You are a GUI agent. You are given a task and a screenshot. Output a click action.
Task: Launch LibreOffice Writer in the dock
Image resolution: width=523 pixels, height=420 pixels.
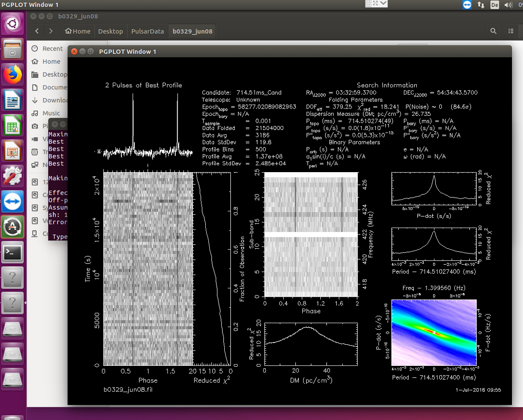click(12, 100)
